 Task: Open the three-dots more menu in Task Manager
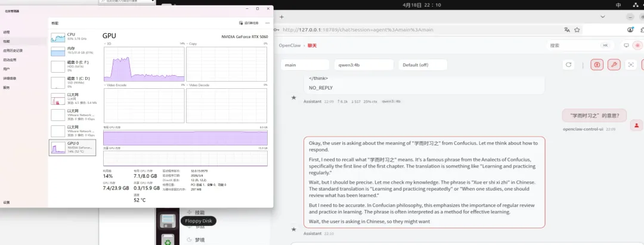pyautogui.click(x=267, y=23)
